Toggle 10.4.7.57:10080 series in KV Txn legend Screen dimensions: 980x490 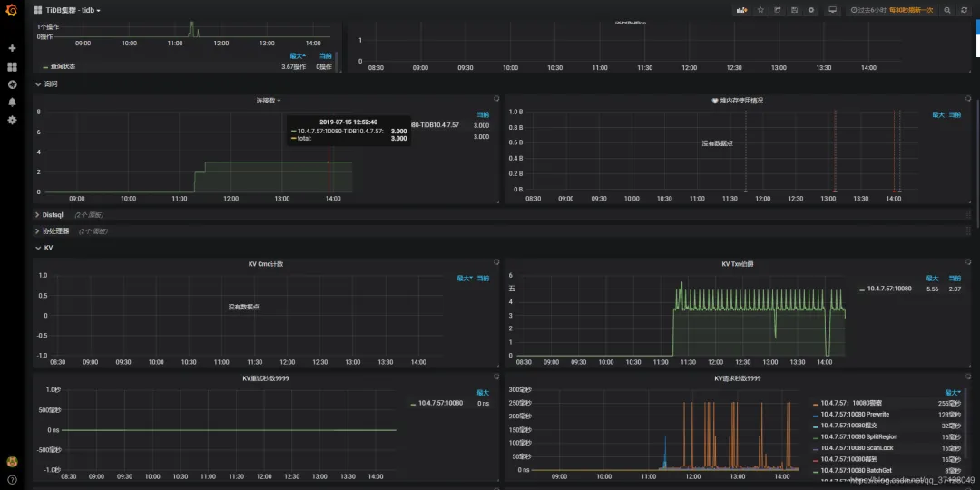pyautogui.click(x=889, y=289)
